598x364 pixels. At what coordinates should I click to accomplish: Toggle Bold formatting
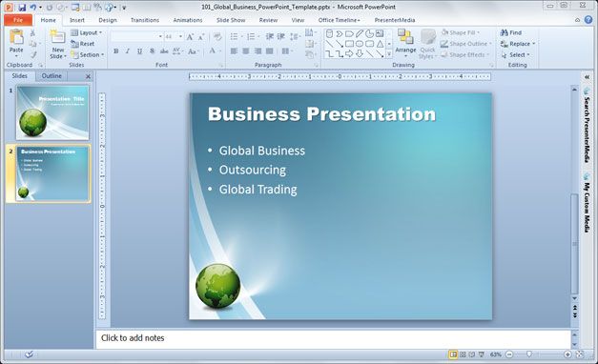[116, 51]
